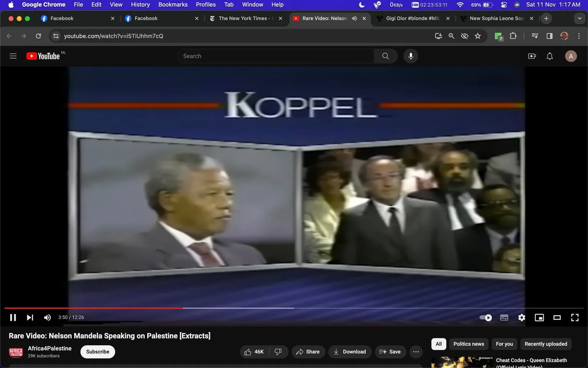The height and width of the screenshot is (368, 588).
Task: Open the YouTube guide hamburger menu
Action: click(x=13, y=56)
